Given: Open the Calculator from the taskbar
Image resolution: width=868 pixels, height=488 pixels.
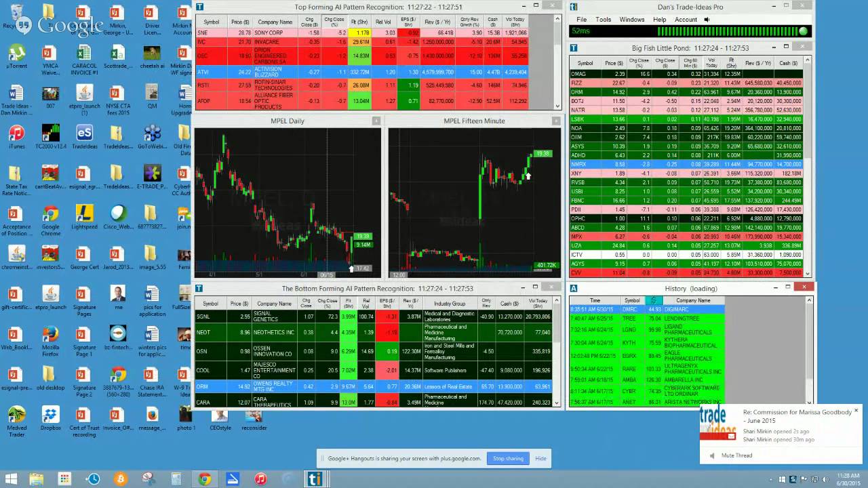Looking at the screenshot, I should click(176, 479).
